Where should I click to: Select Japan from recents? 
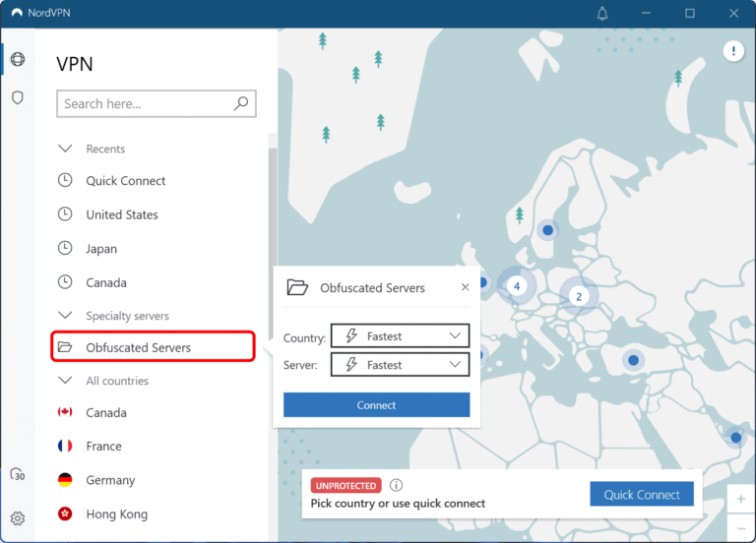click(101, 249)
